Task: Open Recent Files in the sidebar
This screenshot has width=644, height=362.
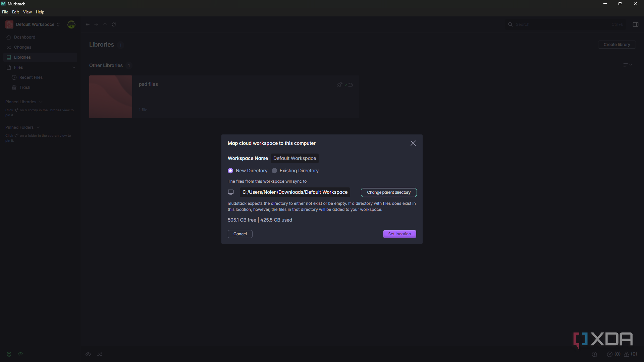Action: [31, 77]
